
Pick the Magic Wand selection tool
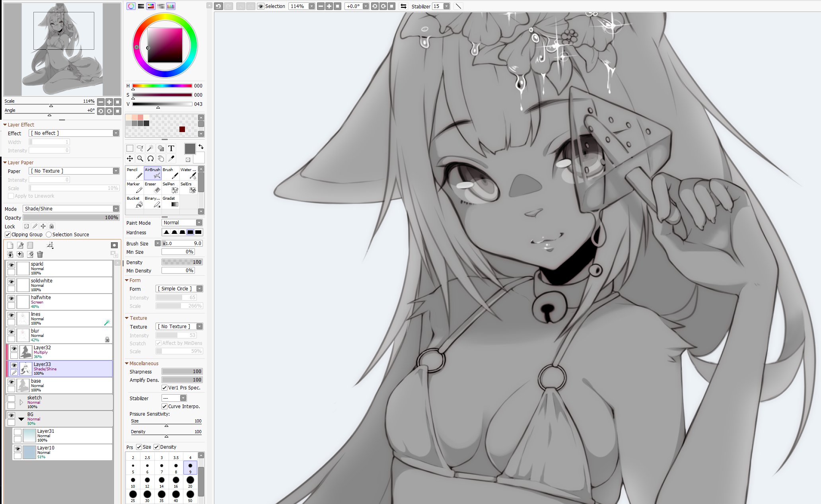150,148
